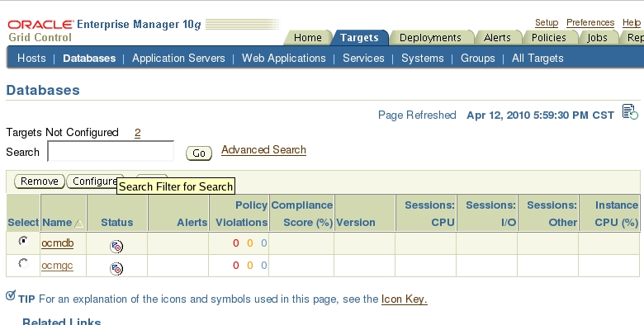Image resolution: width=644 pixels, height=325 pixels.
Task: Go to the Alerts tab
Action: pos(497,38)
